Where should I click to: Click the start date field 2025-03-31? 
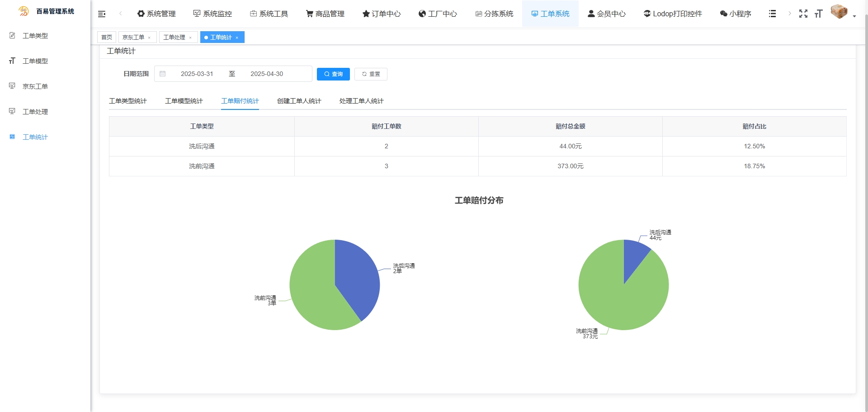(197, 74)
